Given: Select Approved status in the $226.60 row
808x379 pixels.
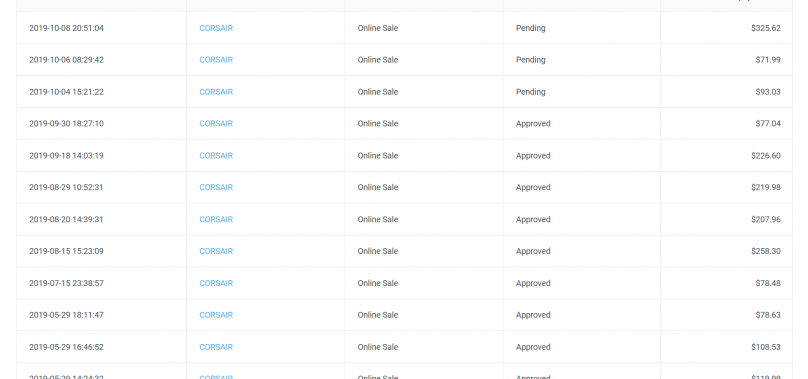Looking at the screenshot, I should (533, 155).
